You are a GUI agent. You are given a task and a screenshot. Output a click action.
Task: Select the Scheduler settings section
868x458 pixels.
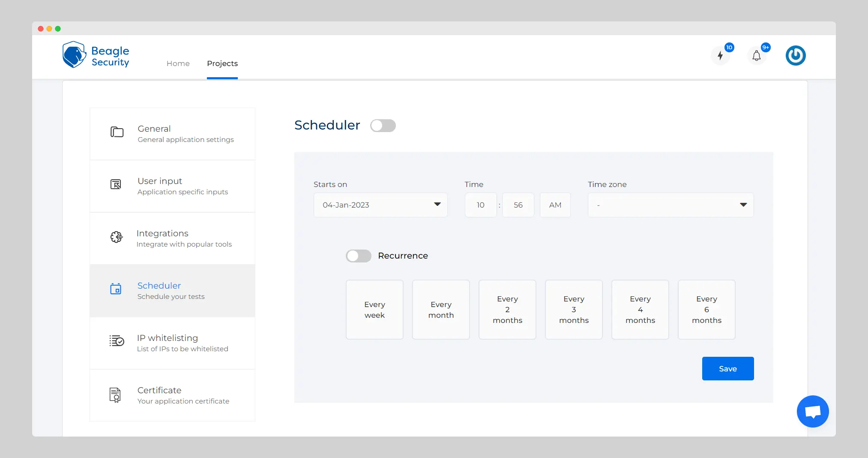coord(172,291)
